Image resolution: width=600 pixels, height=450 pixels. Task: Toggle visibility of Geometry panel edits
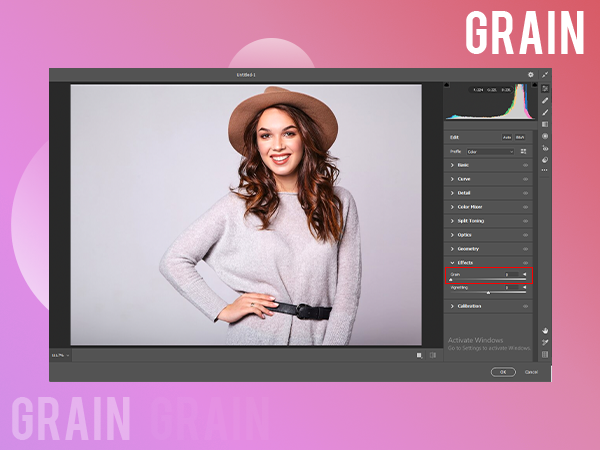pos(525,249)
